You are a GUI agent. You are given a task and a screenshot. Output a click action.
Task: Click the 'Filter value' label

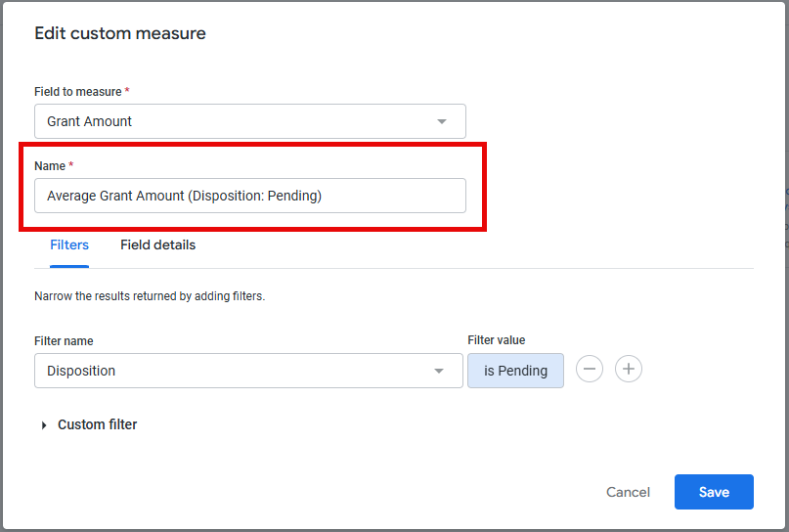[x=496, y=340]
